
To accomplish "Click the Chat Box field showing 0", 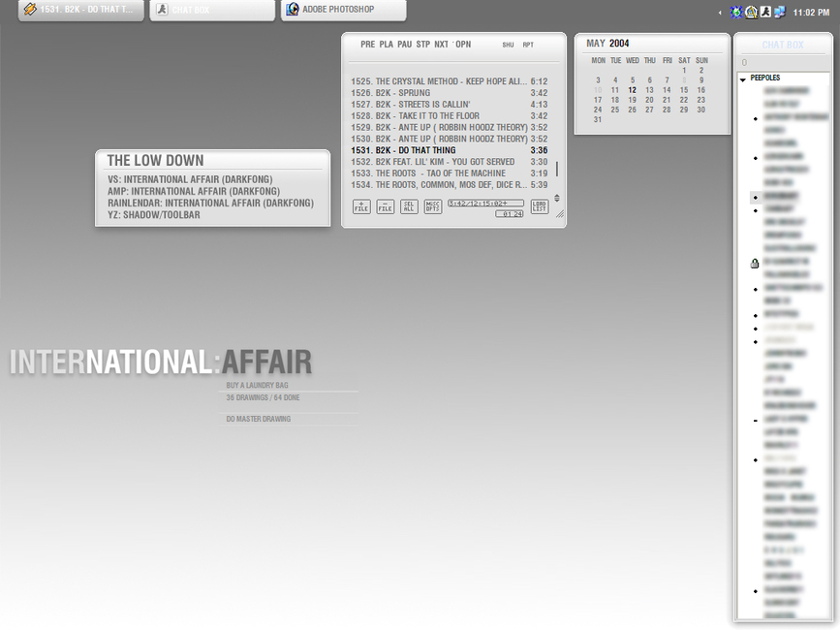I will 783,63.
